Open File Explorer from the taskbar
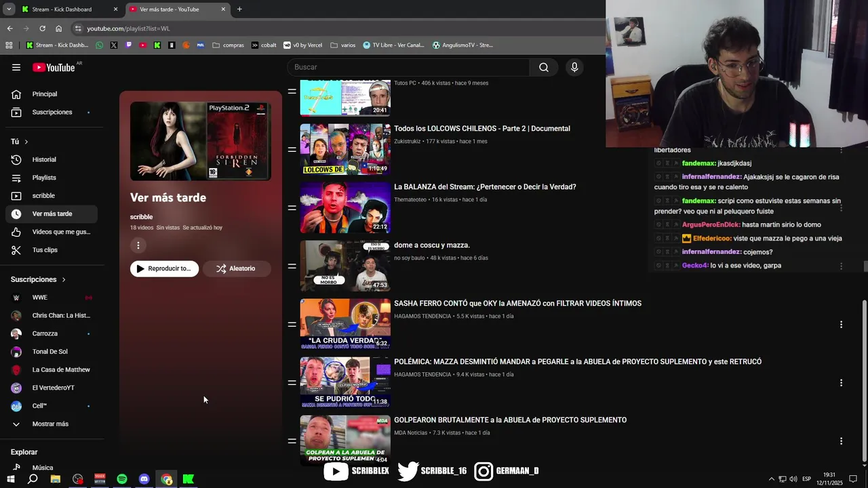This screenshot has height=488, width=868. pyautogui.click(x=56, y=479)
